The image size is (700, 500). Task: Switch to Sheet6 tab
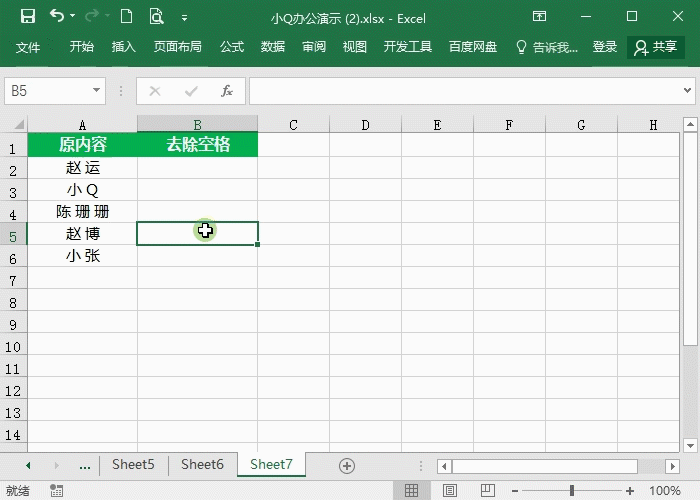point(202,465)
